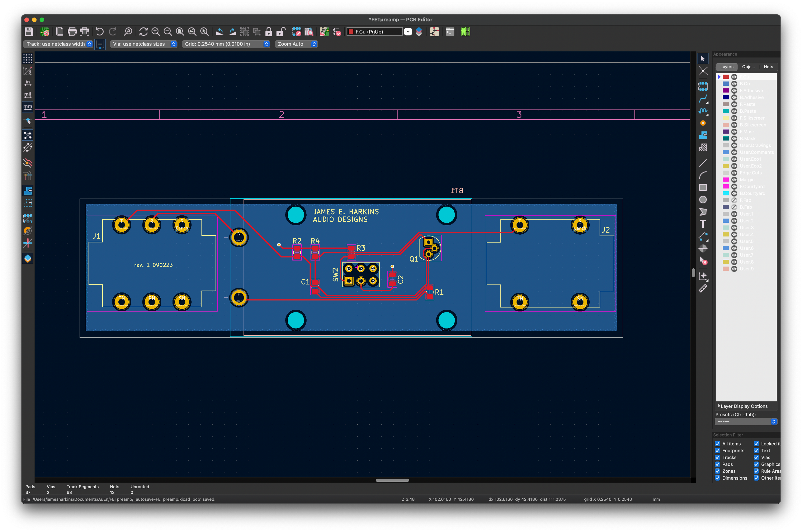
Task: Uncheck the Footprints selection filter
Action: click(718, 451)
